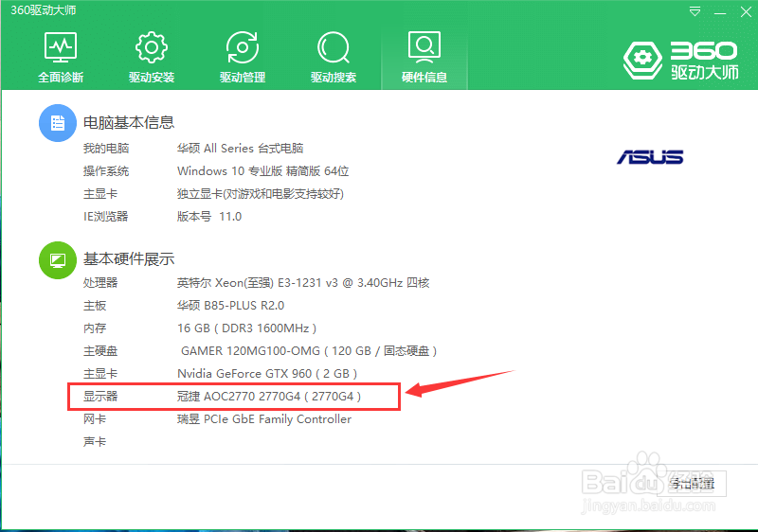Click the IE浏览器 label

pyautogui.click(x=106, y=216)
